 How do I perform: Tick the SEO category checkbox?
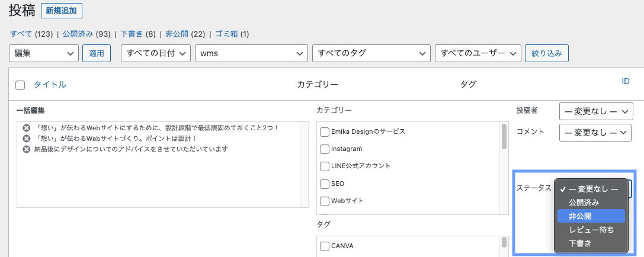(x=325, y=184)
